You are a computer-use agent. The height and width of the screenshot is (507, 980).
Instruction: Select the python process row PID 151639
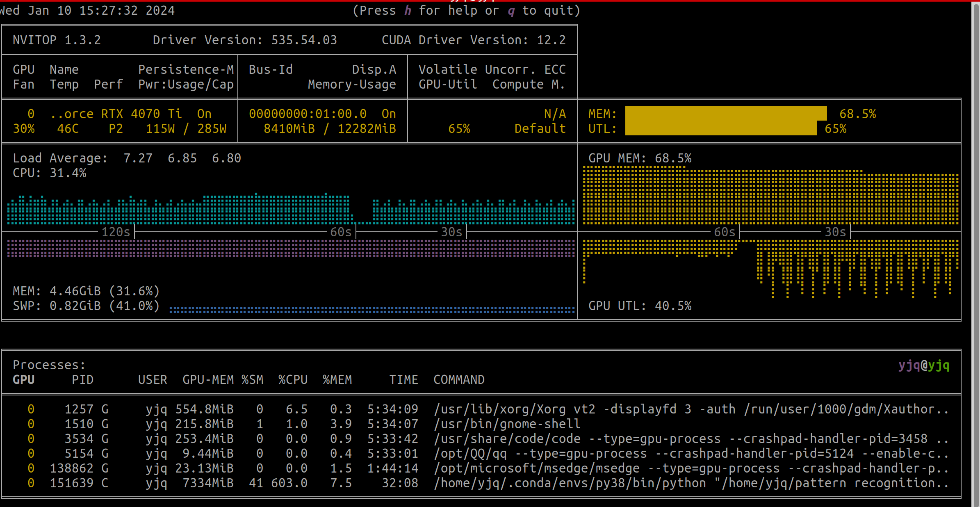point(481,483)
